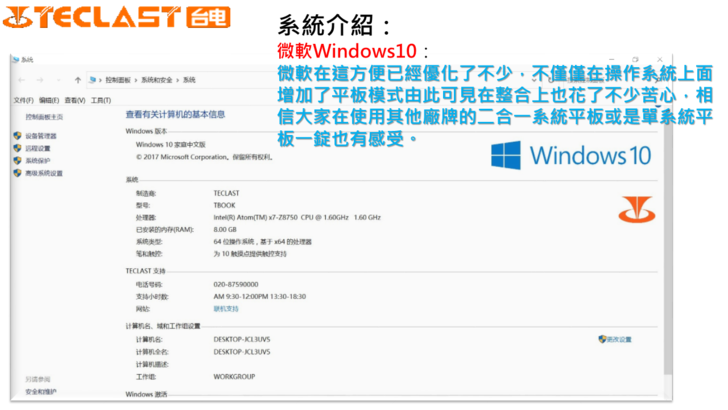The width and height of the screenshot is (728, 410).
Task: Click the orange Teclast OEM logo
Action: (x=637, y=209)
